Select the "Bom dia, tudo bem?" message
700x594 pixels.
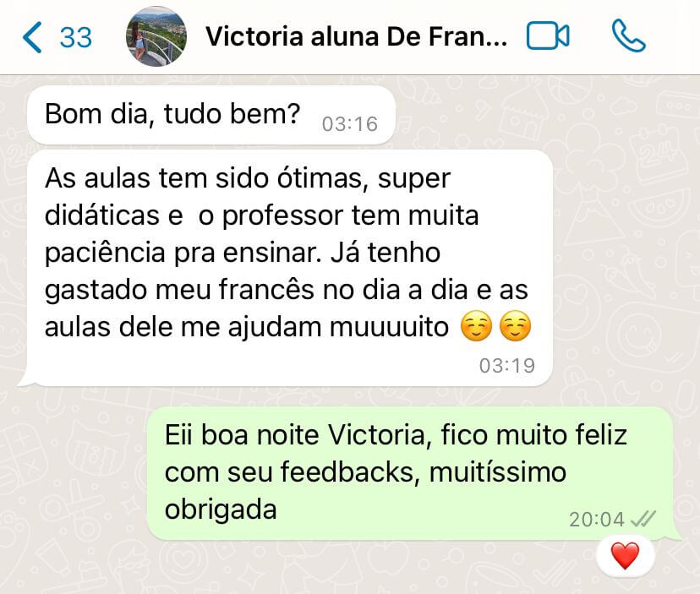(x=211, y=115)
